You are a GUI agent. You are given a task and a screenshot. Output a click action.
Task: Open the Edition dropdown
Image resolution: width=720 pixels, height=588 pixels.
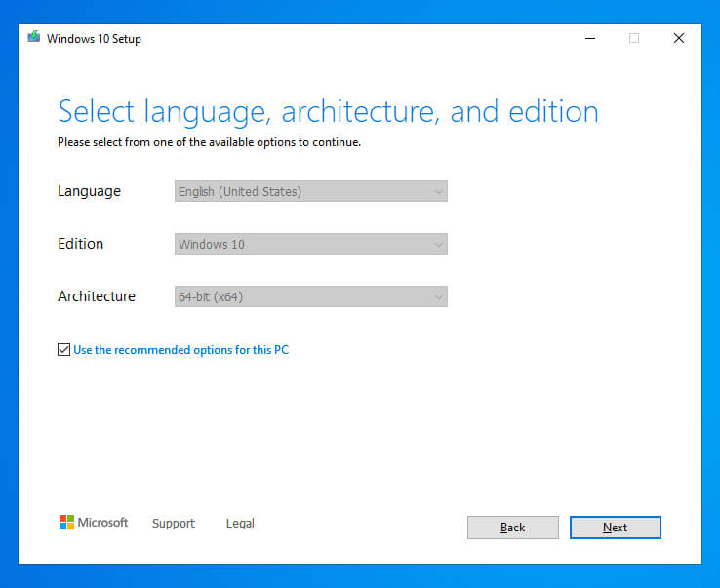tap(311, 244)
